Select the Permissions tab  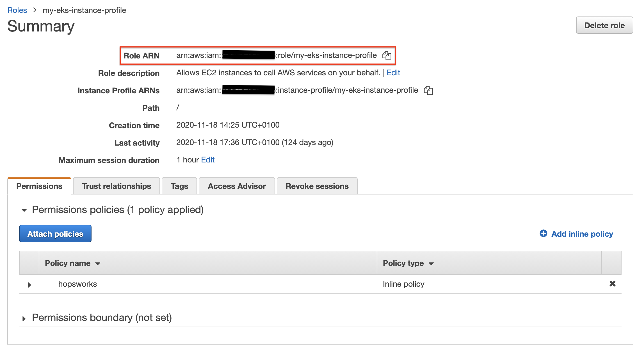(39, 186)
